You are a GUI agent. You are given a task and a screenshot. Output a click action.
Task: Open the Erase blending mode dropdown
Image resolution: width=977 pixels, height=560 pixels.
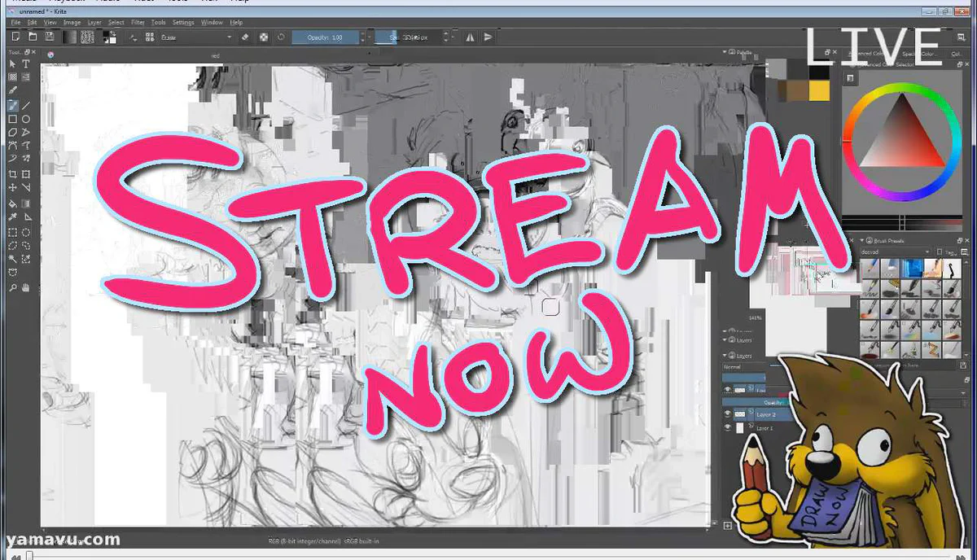click(x=195, y=37)
